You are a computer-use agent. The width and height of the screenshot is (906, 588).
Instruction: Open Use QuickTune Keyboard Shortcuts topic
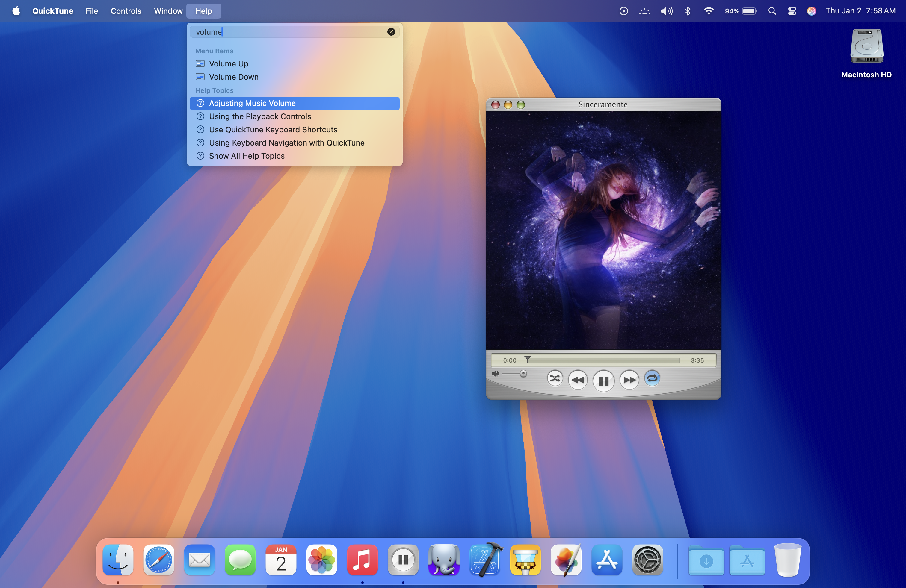295,130
